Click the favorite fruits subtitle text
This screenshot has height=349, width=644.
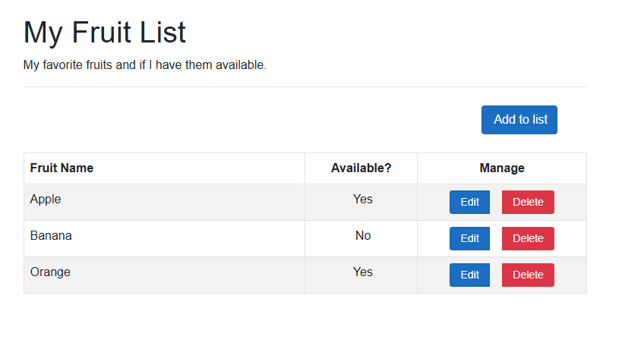pyautogui.click(x=144, y=65)
